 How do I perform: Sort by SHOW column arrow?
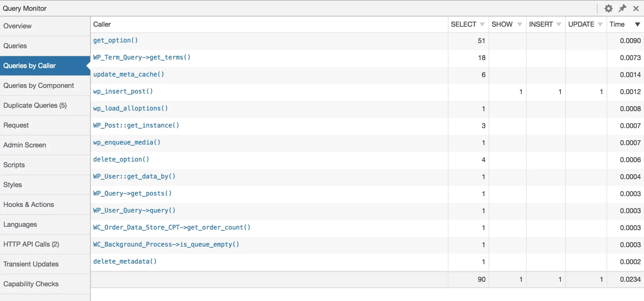(x=519, y=25)
